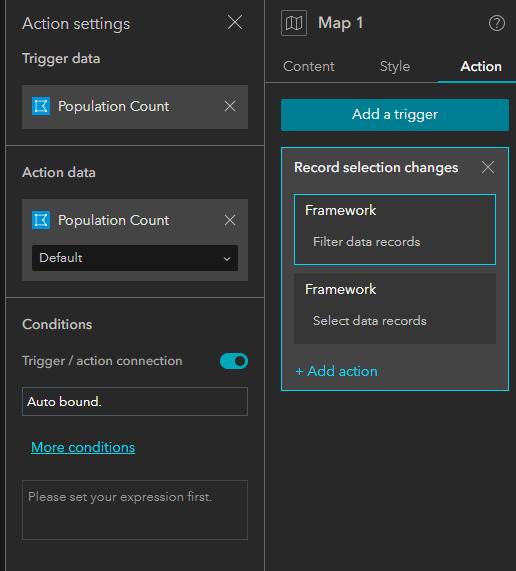Open the Default view dropdown
The height and width of the screenshot is (571, 516).
click(135, 258)
